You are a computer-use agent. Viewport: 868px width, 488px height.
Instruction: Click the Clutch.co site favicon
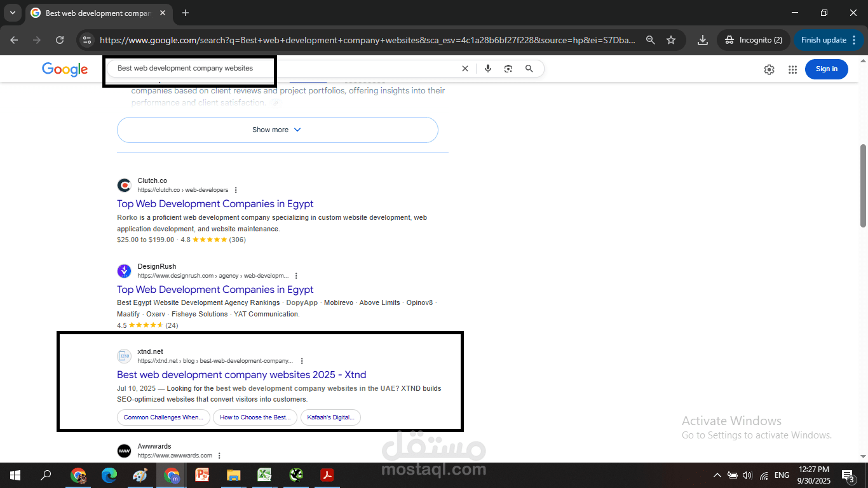tap(124, 186)
